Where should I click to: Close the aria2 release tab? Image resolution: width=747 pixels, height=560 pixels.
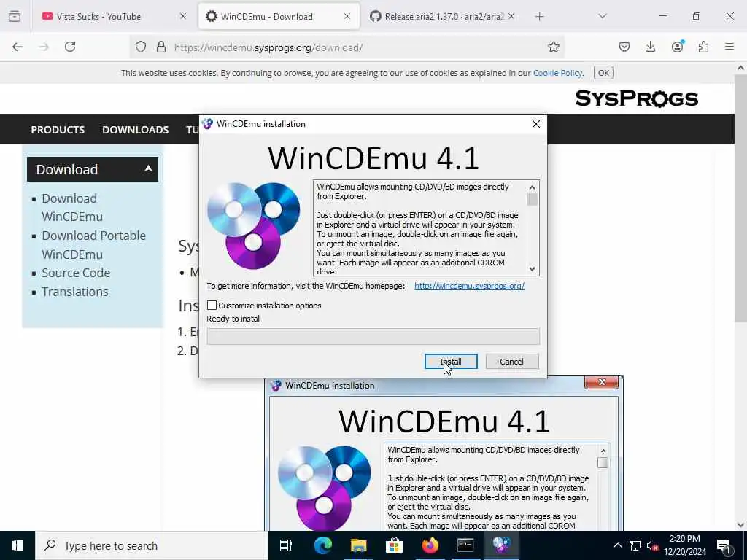coord(511,16)
